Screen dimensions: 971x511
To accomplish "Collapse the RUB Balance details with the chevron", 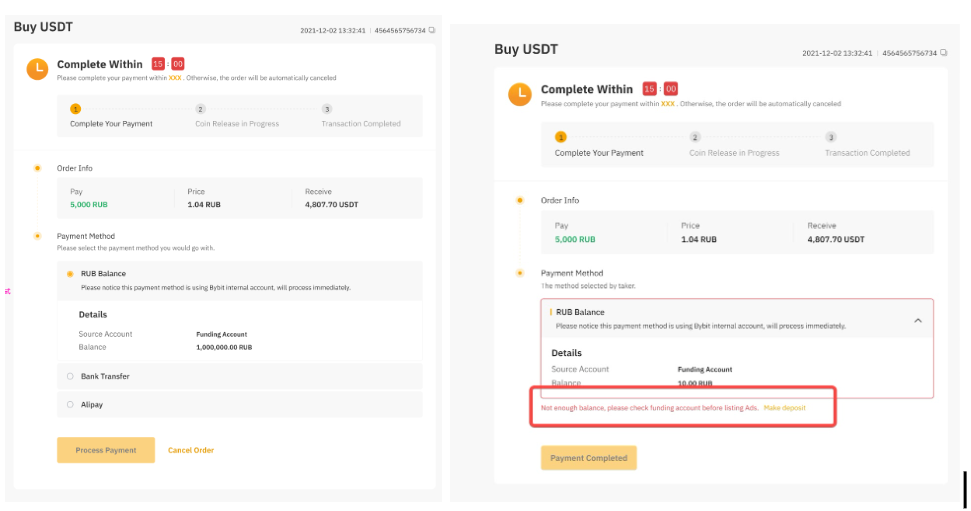I will point(917,320).
